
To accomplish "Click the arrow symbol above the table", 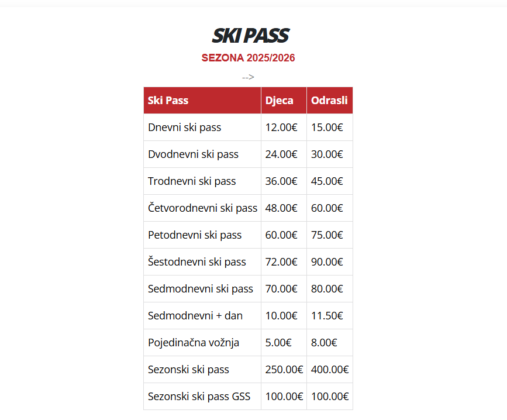I will [x=248, y=77].
